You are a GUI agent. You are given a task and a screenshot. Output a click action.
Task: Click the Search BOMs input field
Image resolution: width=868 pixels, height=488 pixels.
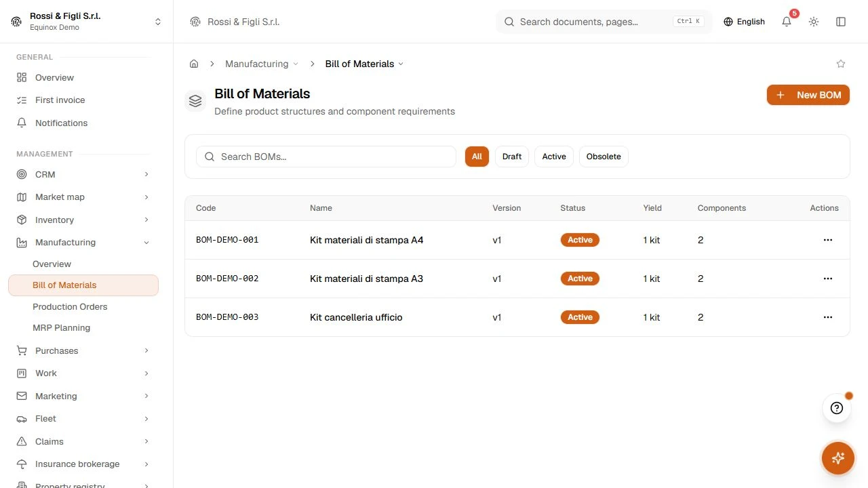pos(326,157)
